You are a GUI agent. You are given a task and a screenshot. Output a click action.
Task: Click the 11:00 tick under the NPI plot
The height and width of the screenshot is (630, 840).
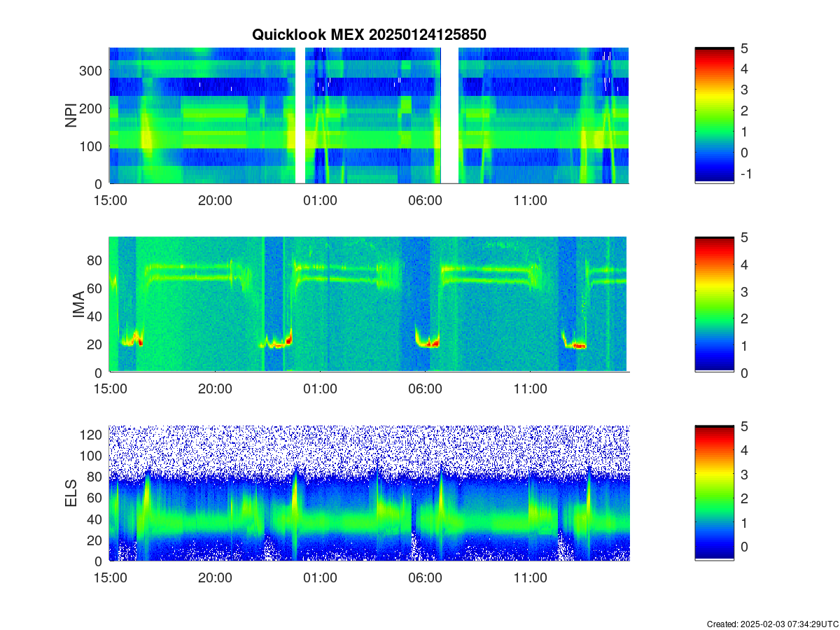tap(530, 199)
